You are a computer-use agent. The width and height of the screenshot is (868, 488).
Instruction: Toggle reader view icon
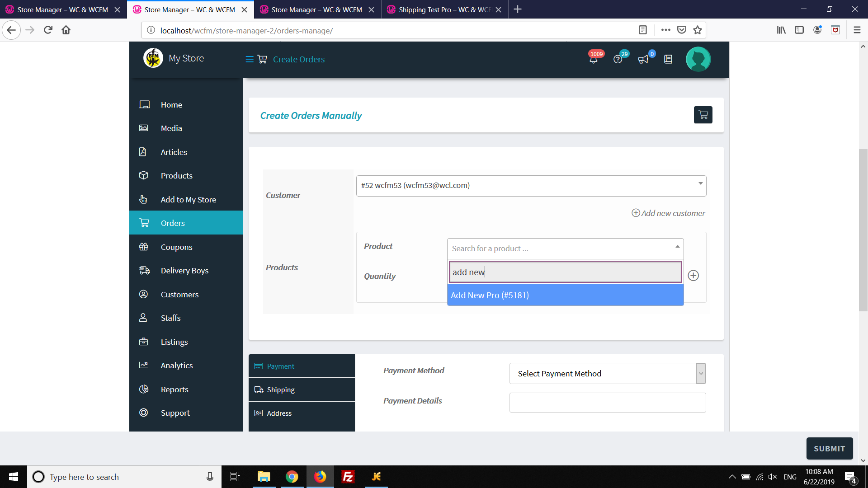pyautogui.click(x=643, y=30)
